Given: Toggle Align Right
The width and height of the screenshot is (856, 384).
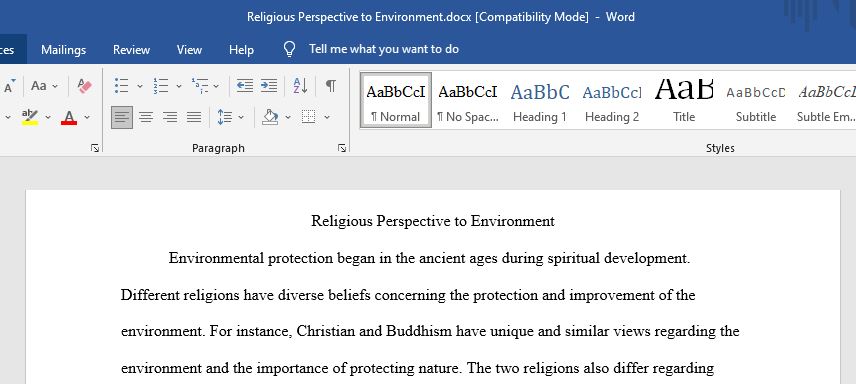Looking at the screenshot, I should (170, 117).
